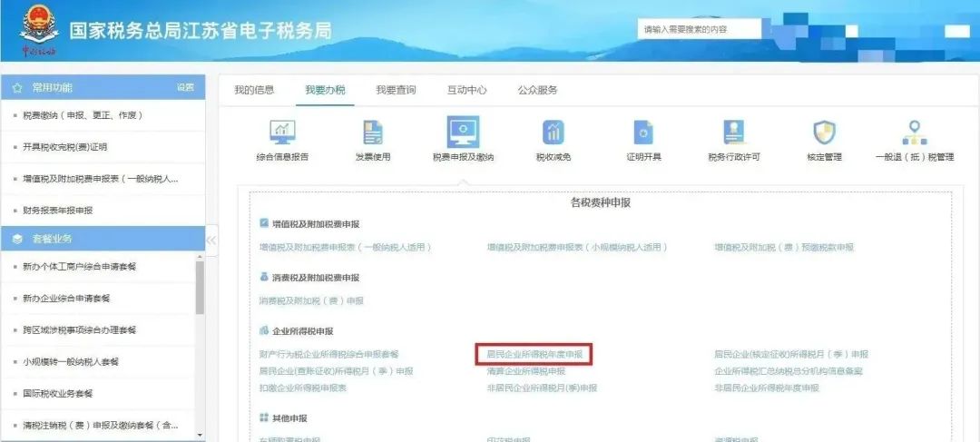This screenshot has width=980, height=442.
Task: Switch to the 我要办税 tab
Action: (x=325, y=90)
